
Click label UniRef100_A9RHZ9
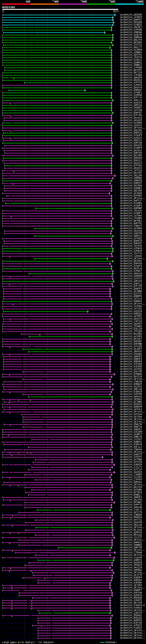pyautogui.click(x=131, y=180)
